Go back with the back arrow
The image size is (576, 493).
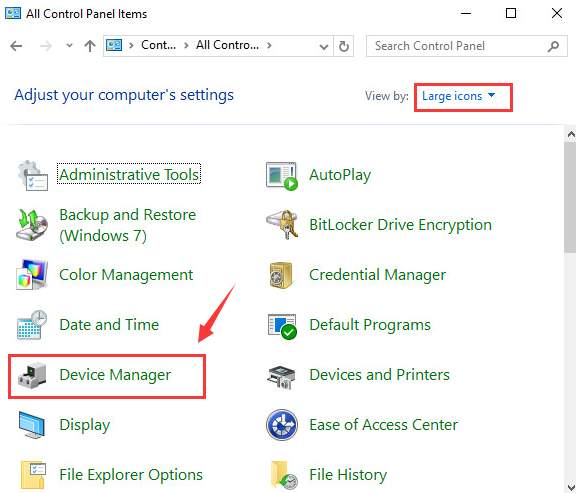(x=16, y=46)
